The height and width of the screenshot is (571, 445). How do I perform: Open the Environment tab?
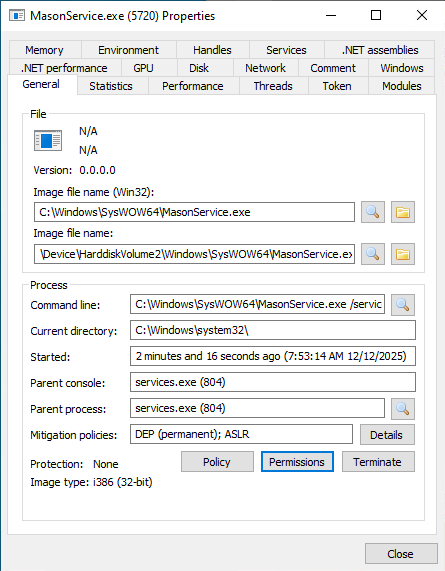point(129,50)
